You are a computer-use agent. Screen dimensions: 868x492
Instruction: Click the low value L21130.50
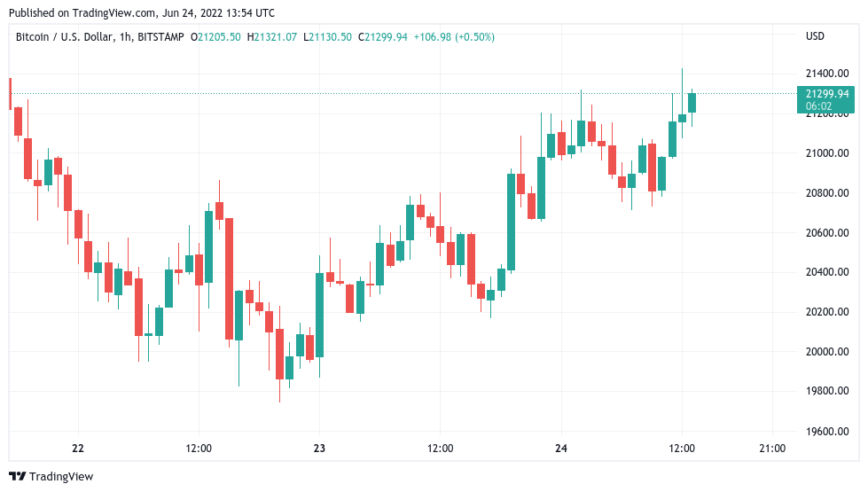[327, 37]
